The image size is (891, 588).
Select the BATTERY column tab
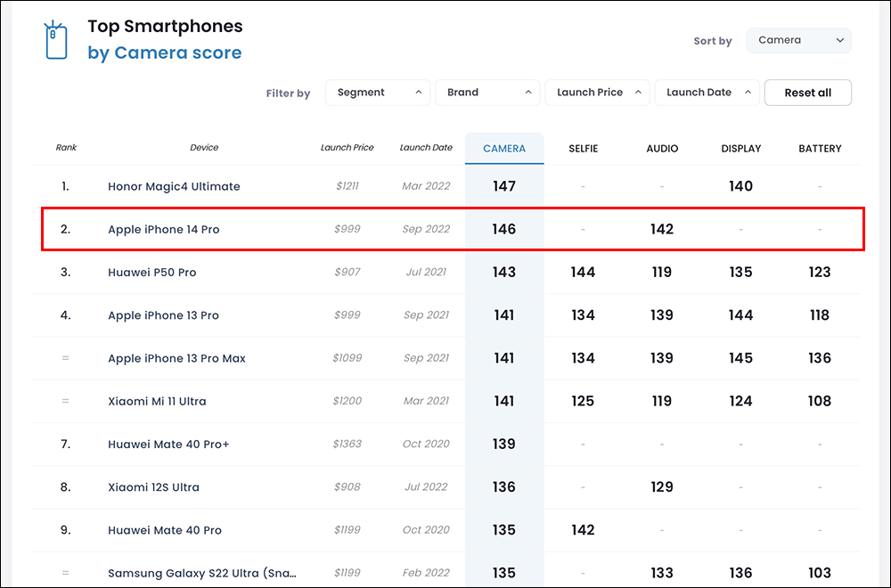point(820,148)
